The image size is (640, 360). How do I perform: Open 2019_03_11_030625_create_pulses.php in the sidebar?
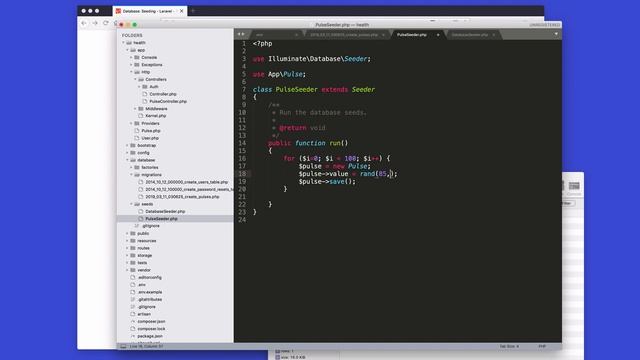click(x=182, y=197)
